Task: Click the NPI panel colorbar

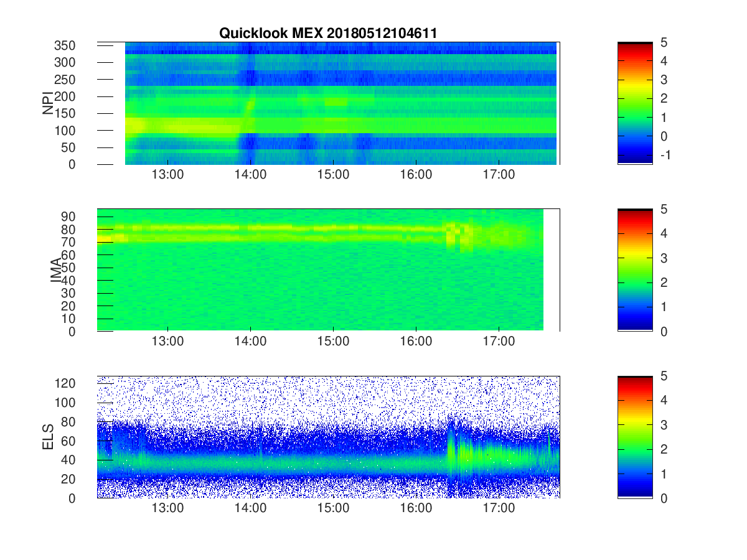Action: pos(635,103)
